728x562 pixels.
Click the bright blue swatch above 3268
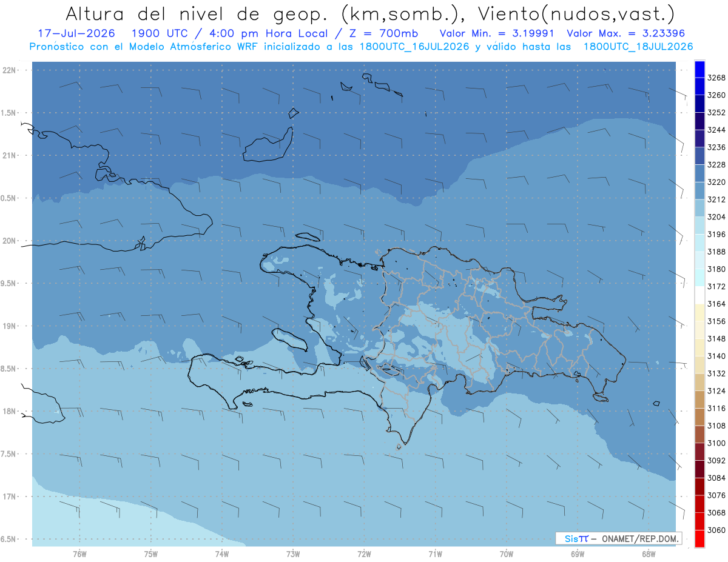coord(699,69)
